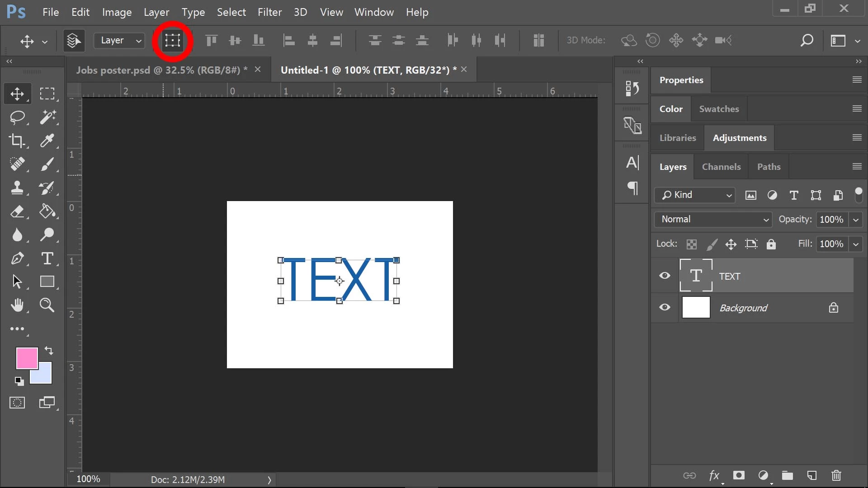The width and height of the screenshot is (868, 488).
Task: Select the Horizontal Type tool
Action: (x=47, y=258)
